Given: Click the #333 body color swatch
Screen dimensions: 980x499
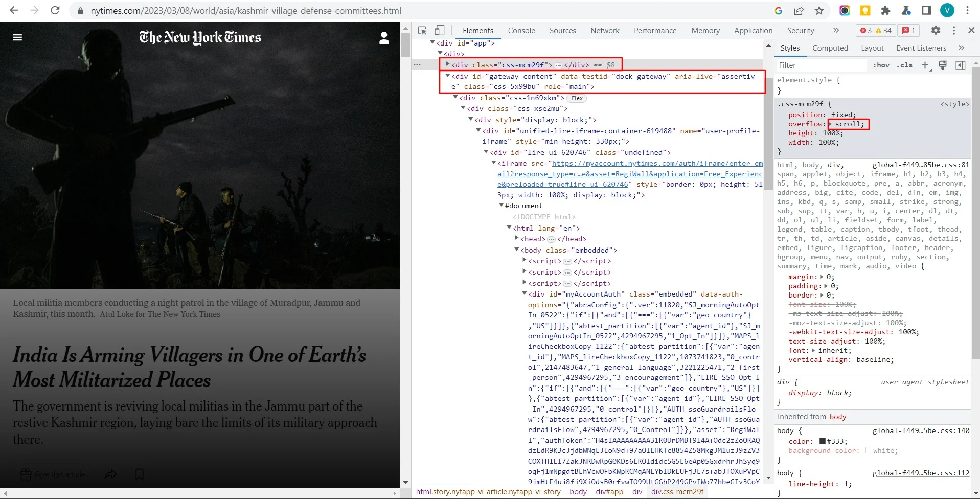Looking at the screenshot, I should [823, 441].
